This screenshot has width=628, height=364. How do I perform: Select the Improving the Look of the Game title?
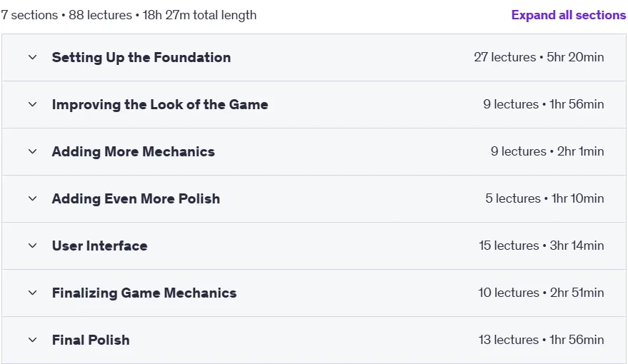click(x=160, y=104)
